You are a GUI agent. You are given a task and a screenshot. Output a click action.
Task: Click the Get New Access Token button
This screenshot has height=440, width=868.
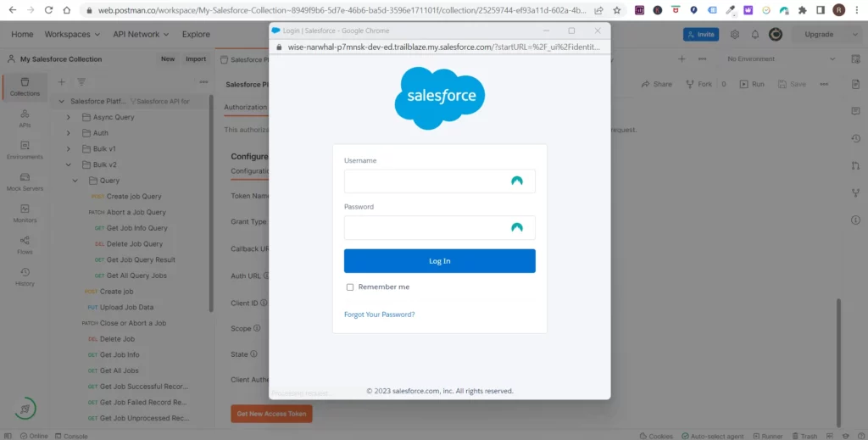click(271, 414)
